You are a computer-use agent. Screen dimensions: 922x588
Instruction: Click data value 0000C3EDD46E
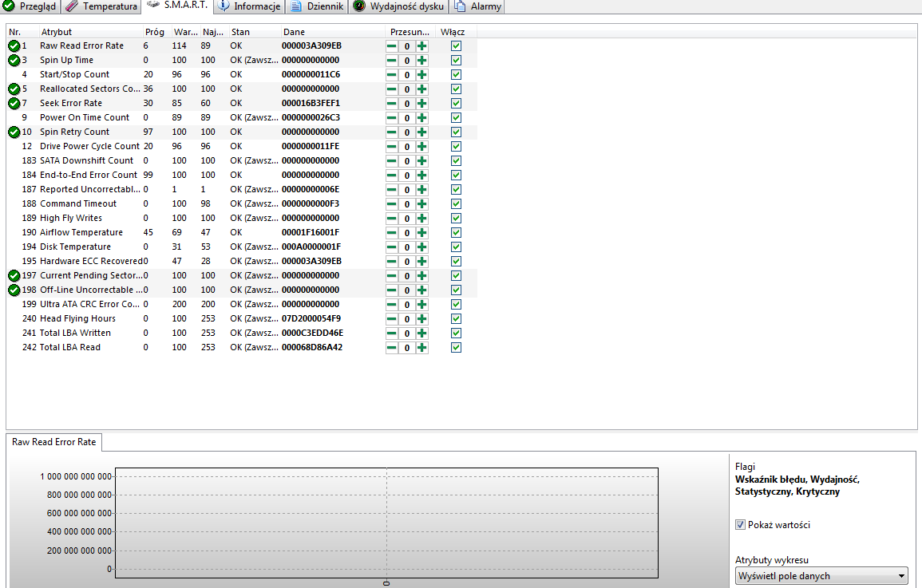coord(312,333)
